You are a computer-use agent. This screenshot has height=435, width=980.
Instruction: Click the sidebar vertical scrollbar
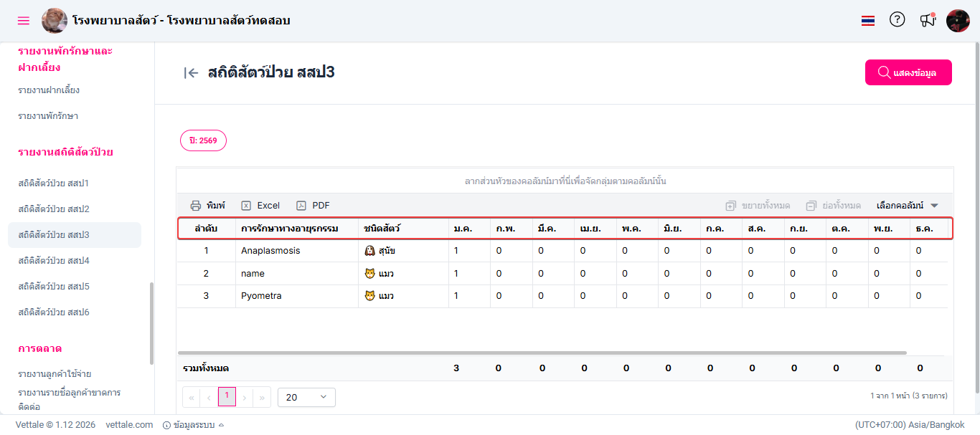pyautogui.click(x=151, y=323)
